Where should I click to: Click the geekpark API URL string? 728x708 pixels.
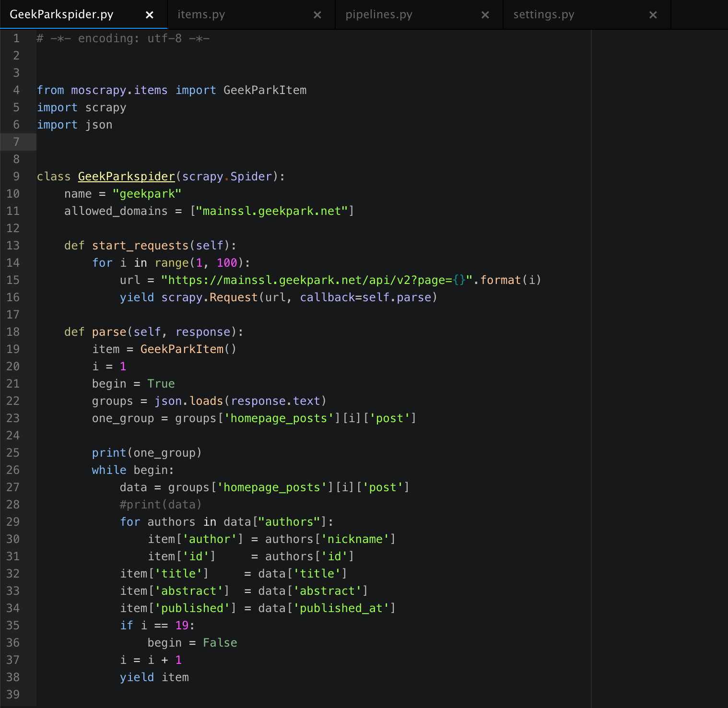[x=317, y=280]
